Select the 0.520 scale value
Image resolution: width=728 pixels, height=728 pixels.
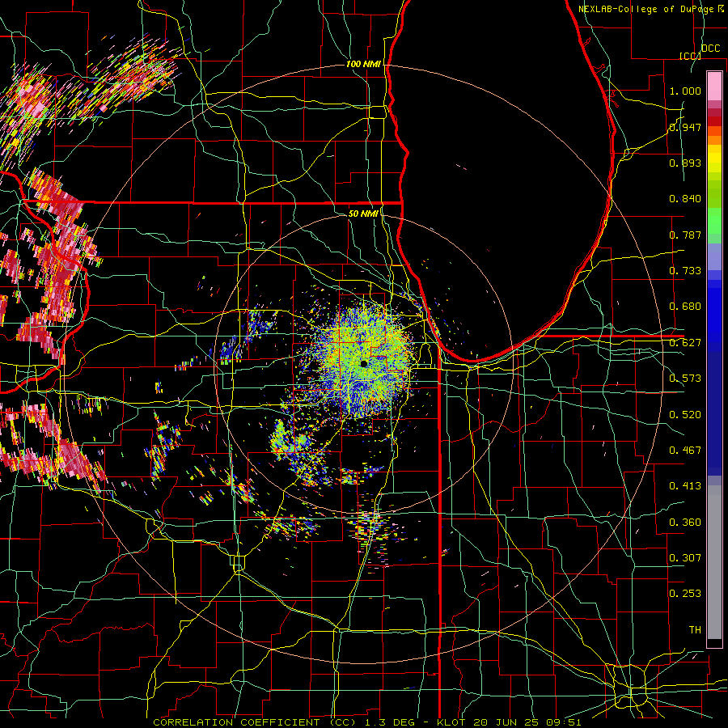685,415
